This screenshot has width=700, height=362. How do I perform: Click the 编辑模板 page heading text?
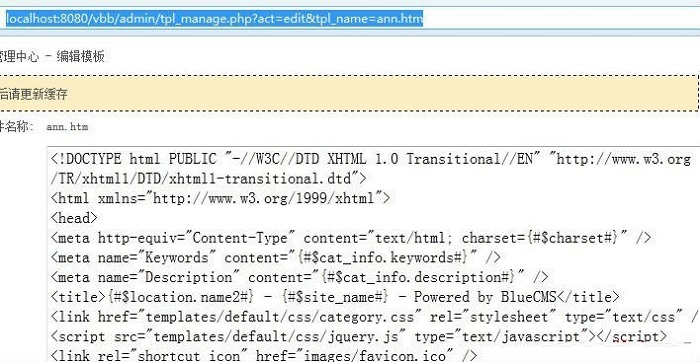tap(80, 57)
